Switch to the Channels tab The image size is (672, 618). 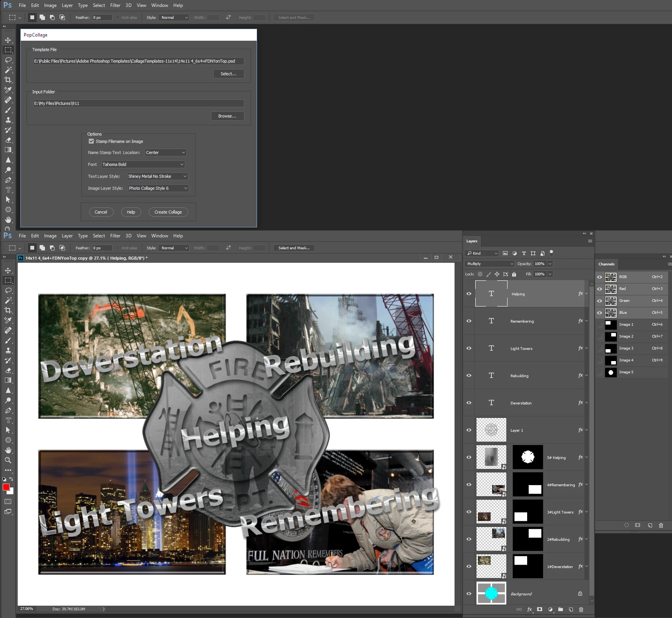[606, 264]
